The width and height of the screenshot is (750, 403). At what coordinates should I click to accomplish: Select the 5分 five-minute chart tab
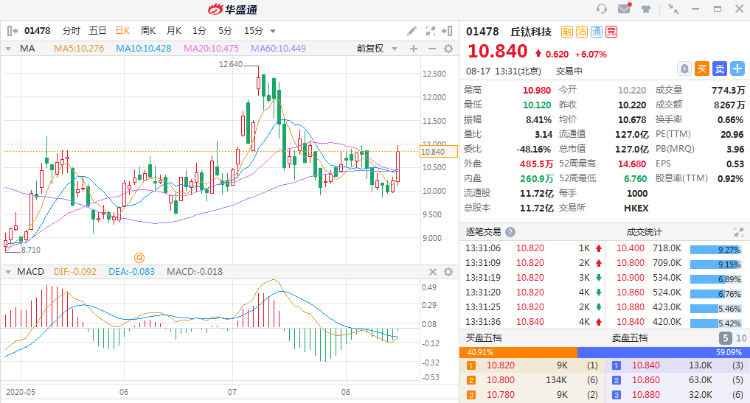(225, 31)
